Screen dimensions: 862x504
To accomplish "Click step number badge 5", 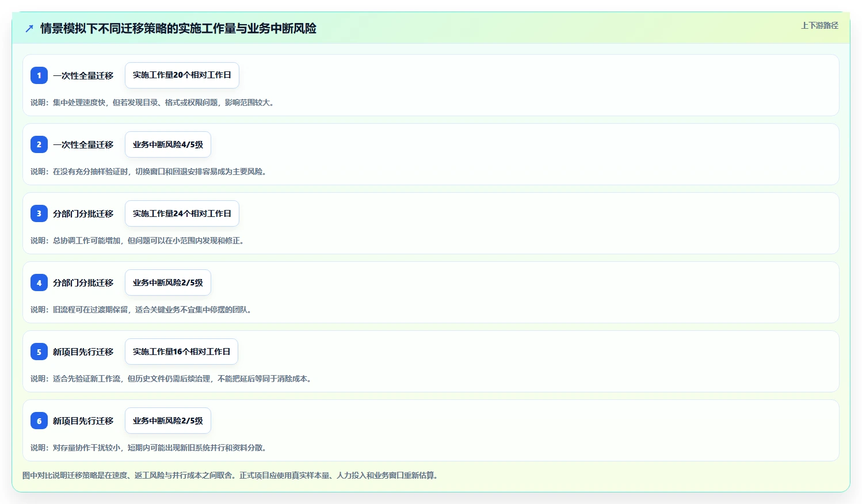I will (39, 352).
